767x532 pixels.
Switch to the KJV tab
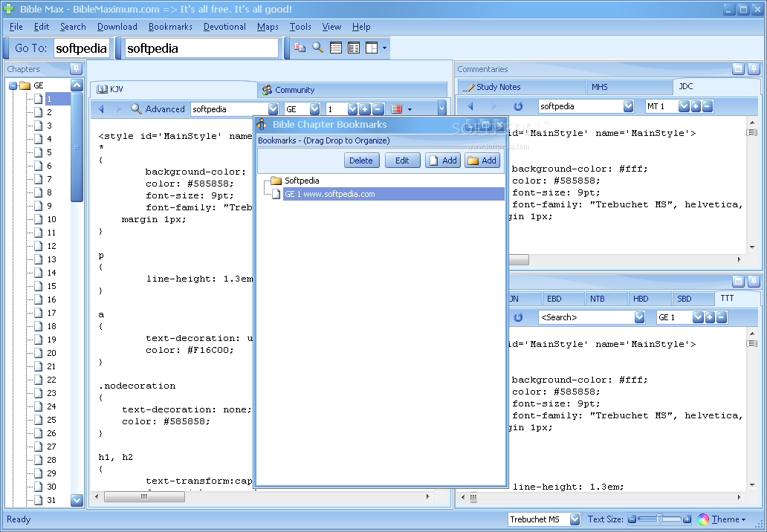pyautogui.click(x=174, y=89)
